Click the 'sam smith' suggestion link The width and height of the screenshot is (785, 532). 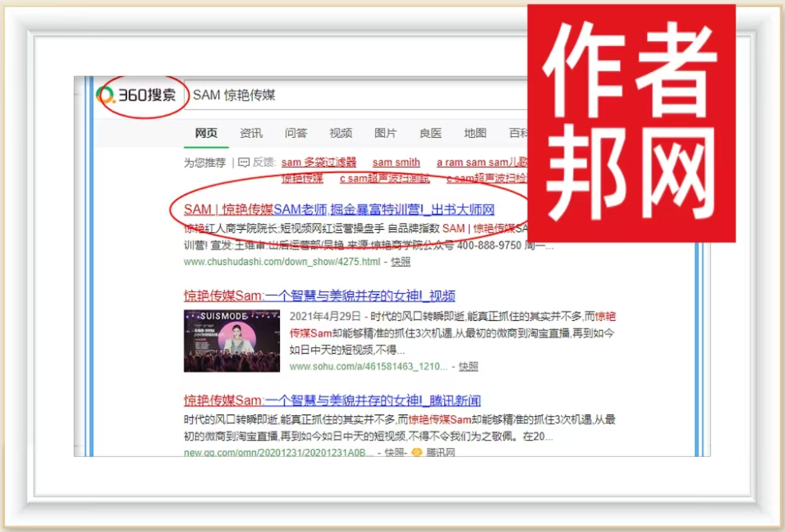[396, 162]
